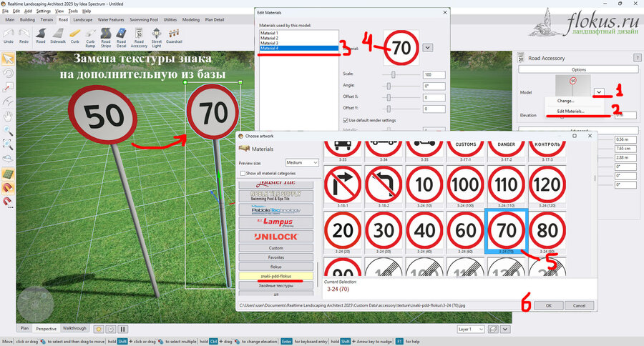Open the Landscape tab
Image resolution: width=644 pixels, height=346 pixels.
(82, 19)
